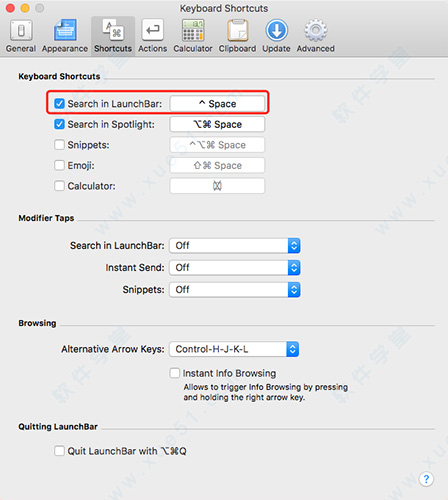Open the Update preferences pane
Image resolution: width=448 pixels, height=500 pixels.
[276, 36]
